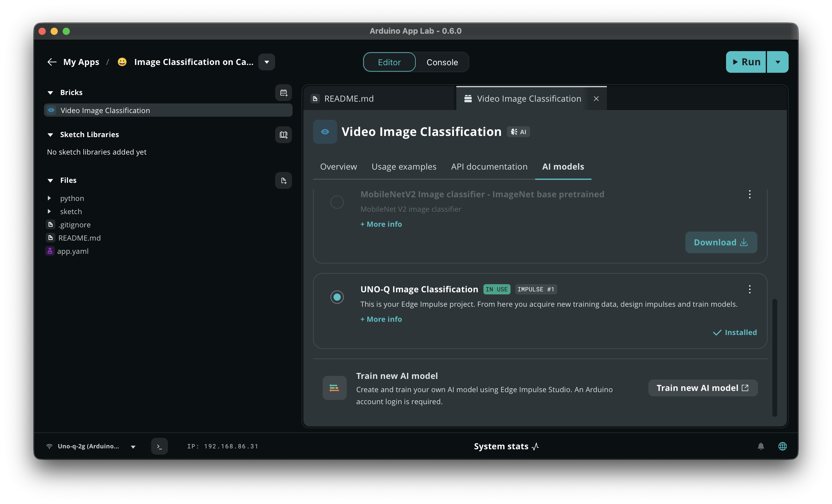Expand More info for MobileNetV2 classifier
This screenshot has width=832, height=504.
tap(381, 224)
